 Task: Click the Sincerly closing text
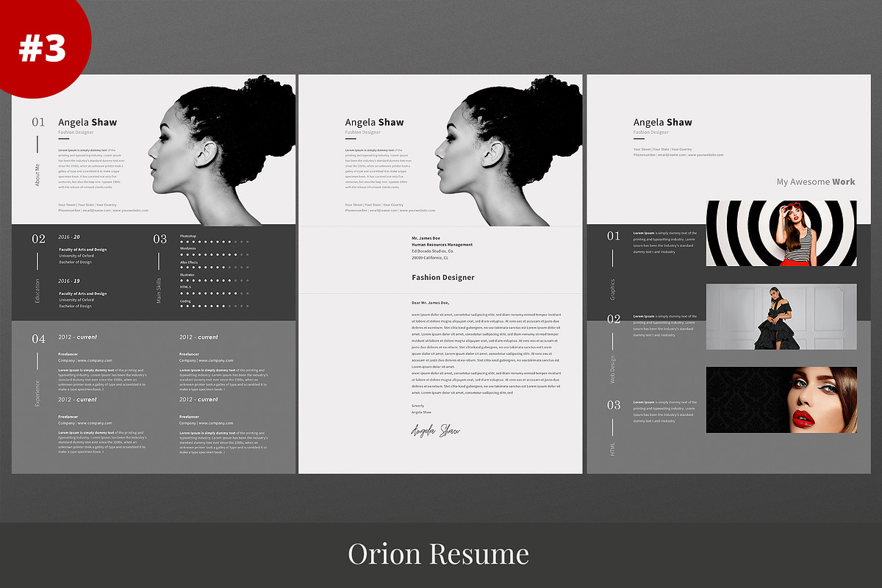[417, 406]
